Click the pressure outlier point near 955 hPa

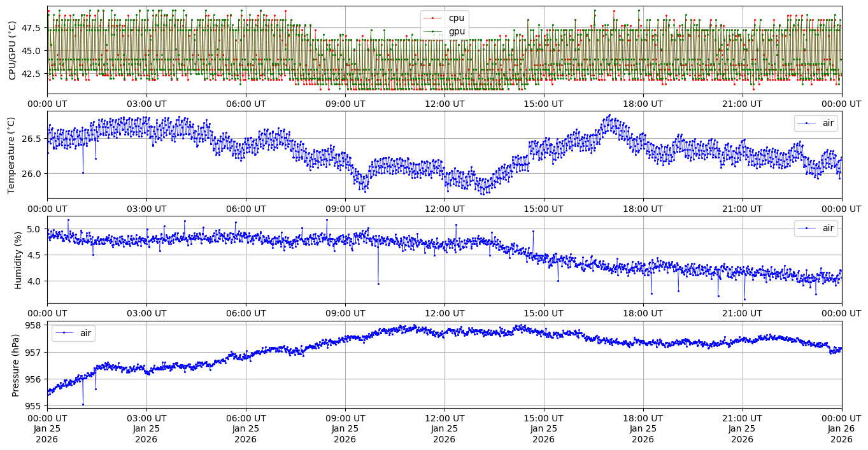click(83, 404)
